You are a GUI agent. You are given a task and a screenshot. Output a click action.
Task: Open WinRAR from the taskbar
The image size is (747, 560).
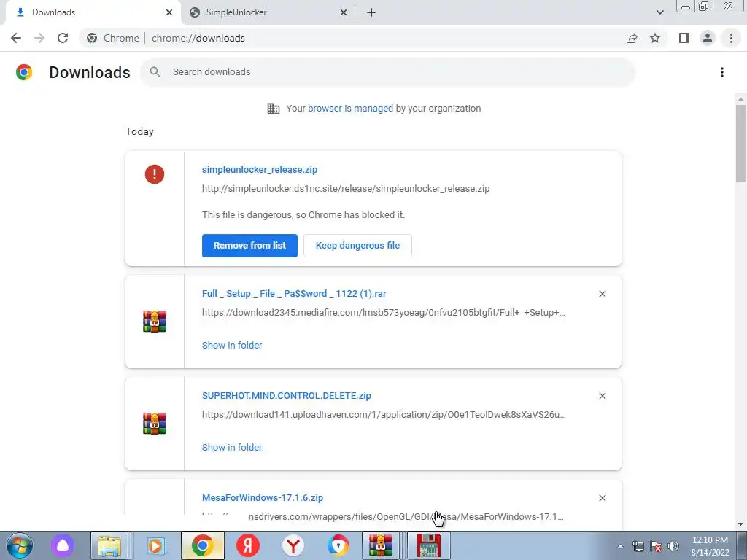[380, 545]
